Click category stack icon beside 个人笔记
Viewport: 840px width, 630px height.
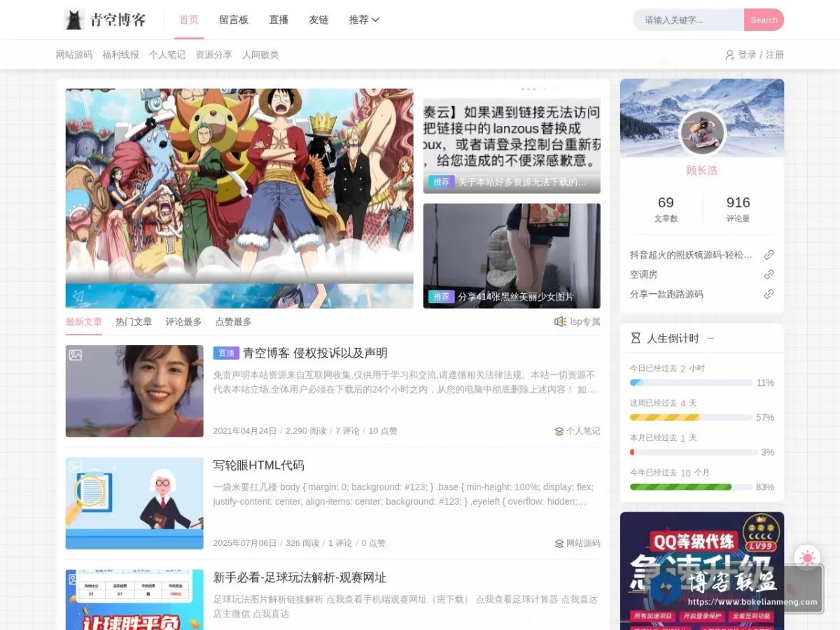(x=559, y=431)
